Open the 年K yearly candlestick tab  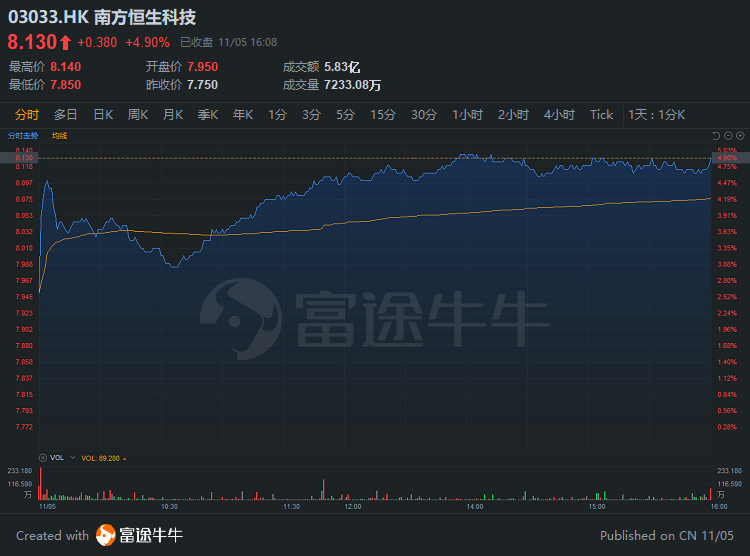243,115
